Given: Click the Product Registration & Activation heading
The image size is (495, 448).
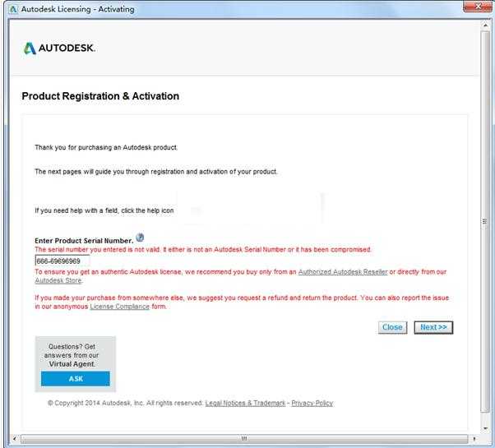Looking at the screenshot, I should [x=100, y=96].
